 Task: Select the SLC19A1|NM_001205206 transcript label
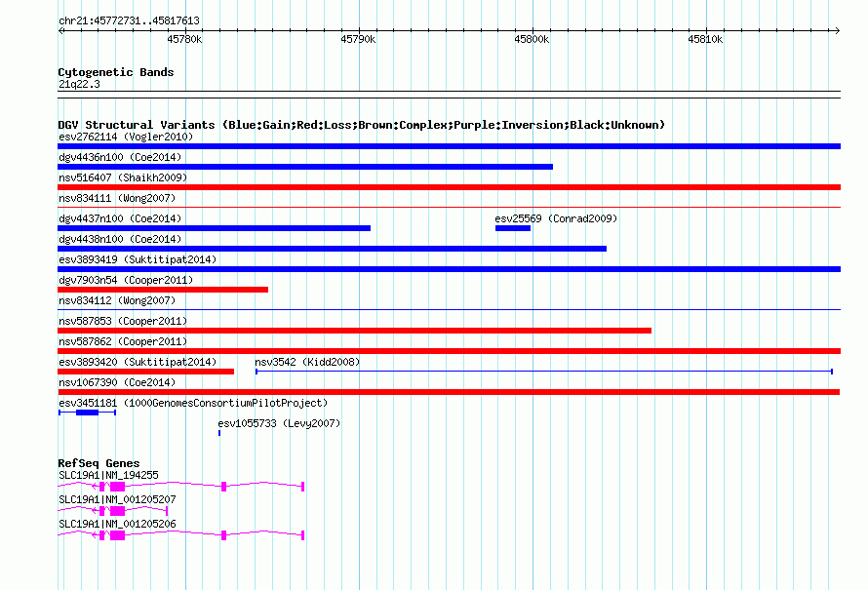pyautogui.click(x=117, y=524)
